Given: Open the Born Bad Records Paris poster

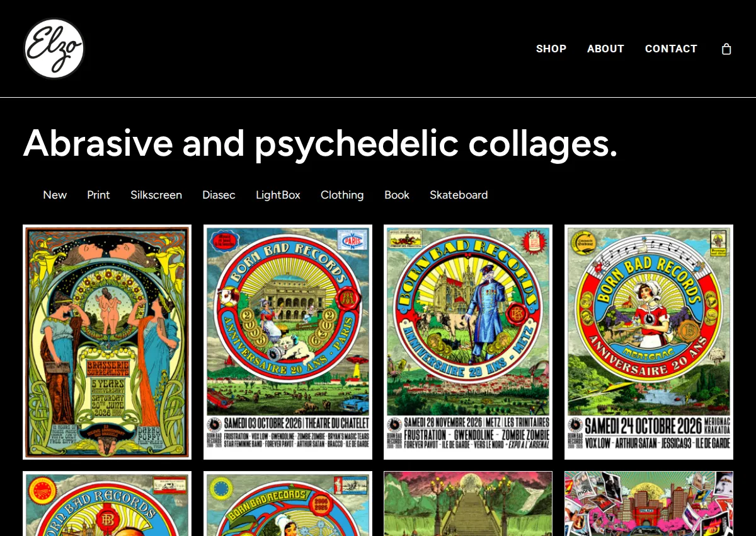Looking at the screenshot, I should coord(288,342).
